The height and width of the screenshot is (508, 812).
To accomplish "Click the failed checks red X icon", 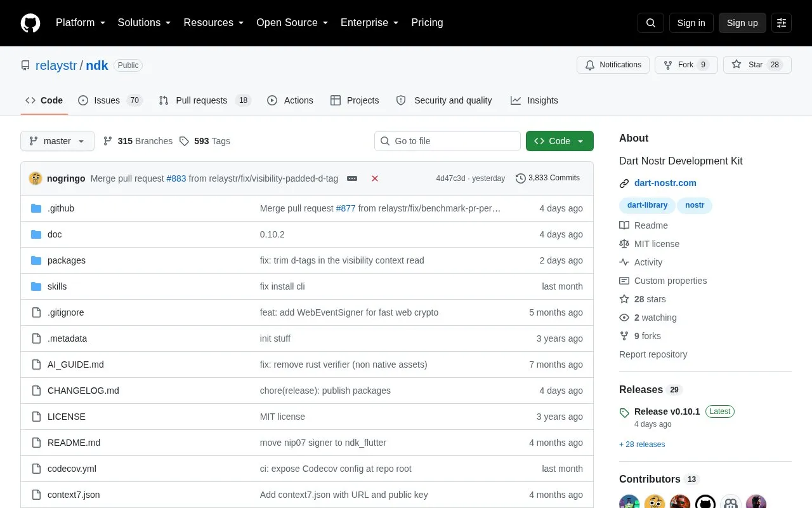I will [375, 178].
